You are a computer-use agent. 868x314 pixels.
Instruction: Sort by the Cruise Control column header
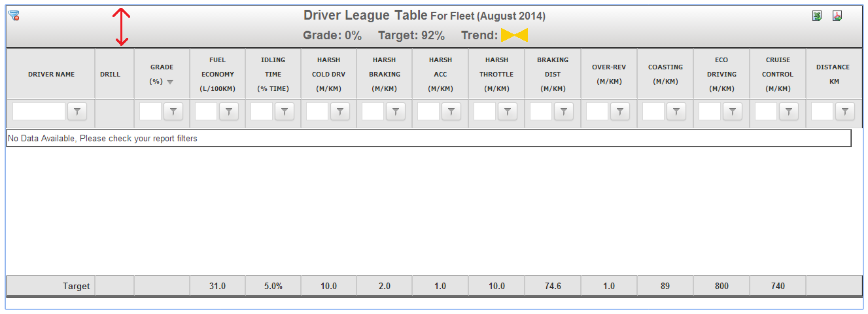point(778,74)
